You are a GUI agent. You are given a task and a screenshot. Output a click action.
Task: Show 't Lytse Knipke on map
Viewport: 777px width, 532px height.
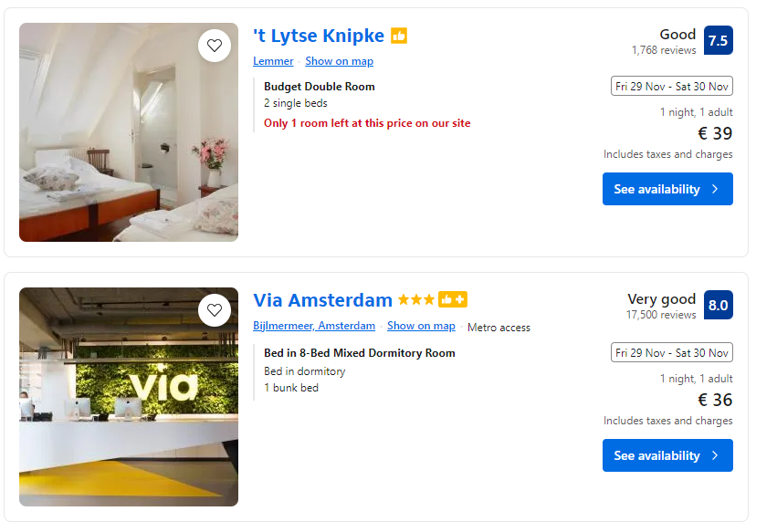click(339, 61)
